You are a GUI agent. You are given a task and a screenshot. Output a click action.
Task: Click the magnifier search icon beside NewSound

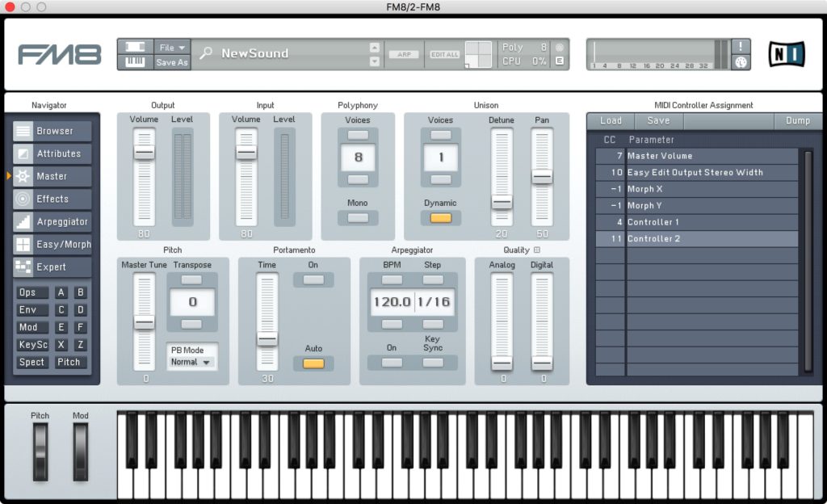207,53
